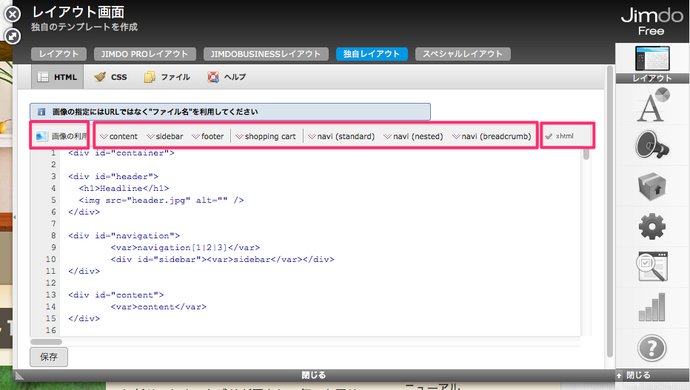
Task: Insert navi (standard) variable
Action: (x=341, y=136)
